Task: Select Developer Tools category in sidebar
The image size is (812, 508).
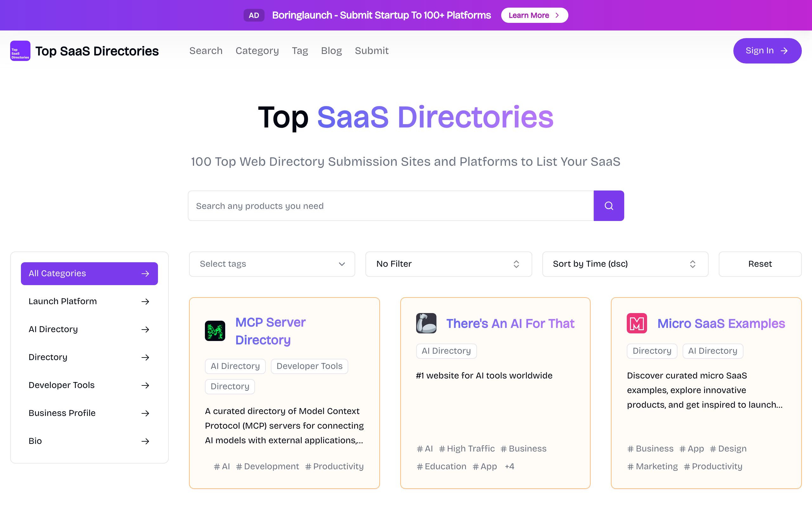Action: (89, 385)
